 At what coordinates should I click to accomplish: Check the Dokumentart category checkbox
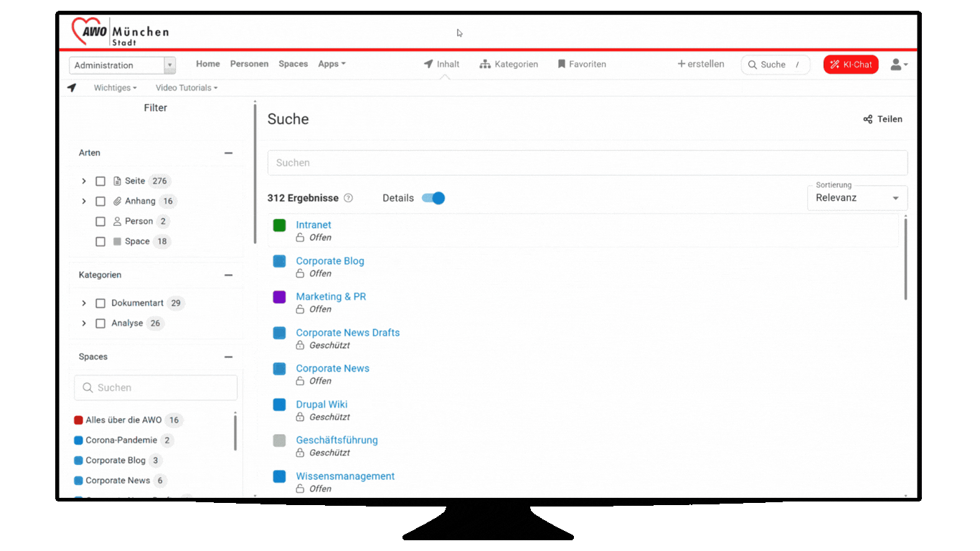(x=100, y=303)
